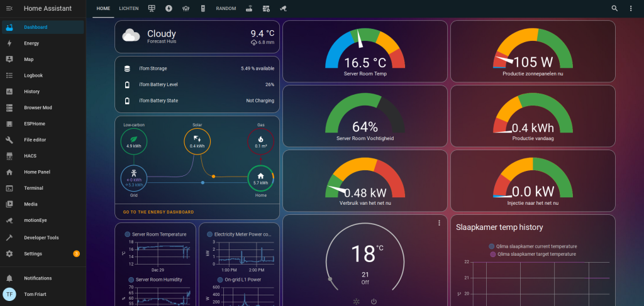Go to the energy dashboard link
The height and width of the screenshot is (306, 644).
coord(158,212)
